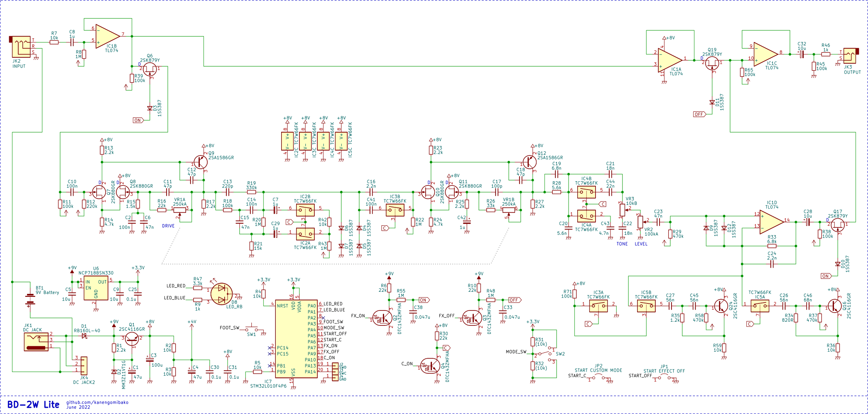Select the Q9 2SA1586GR transistor symbol
This screenshot has height=414, width=868.
(x=200, y=162)
